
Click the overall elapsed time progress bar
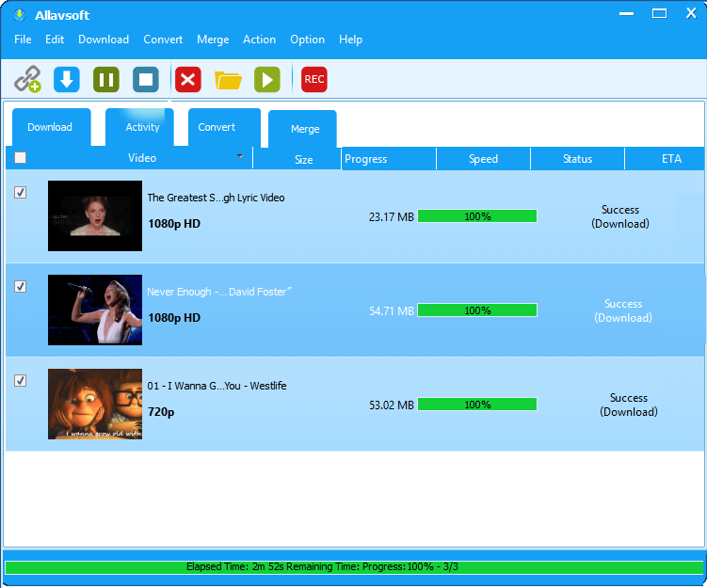pos(354,566)
